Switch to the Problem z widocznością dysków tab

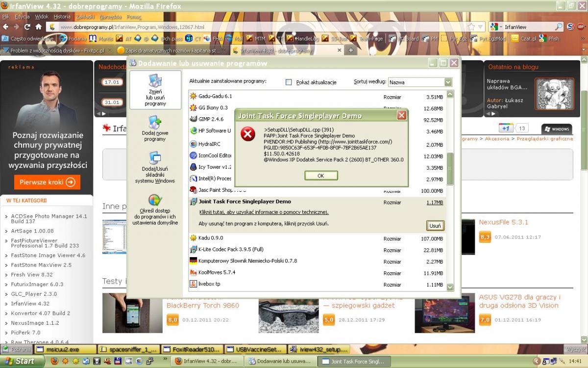[x=57, y=50]
